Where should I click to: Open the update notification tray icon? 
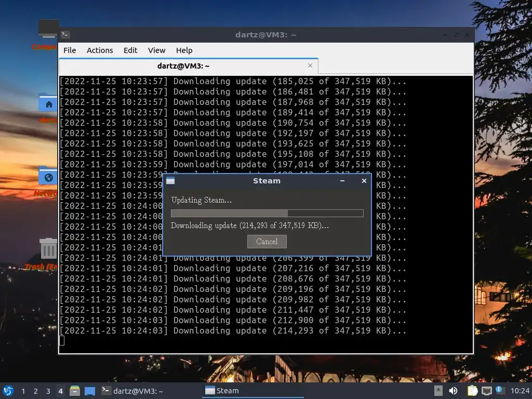[499, 390]
